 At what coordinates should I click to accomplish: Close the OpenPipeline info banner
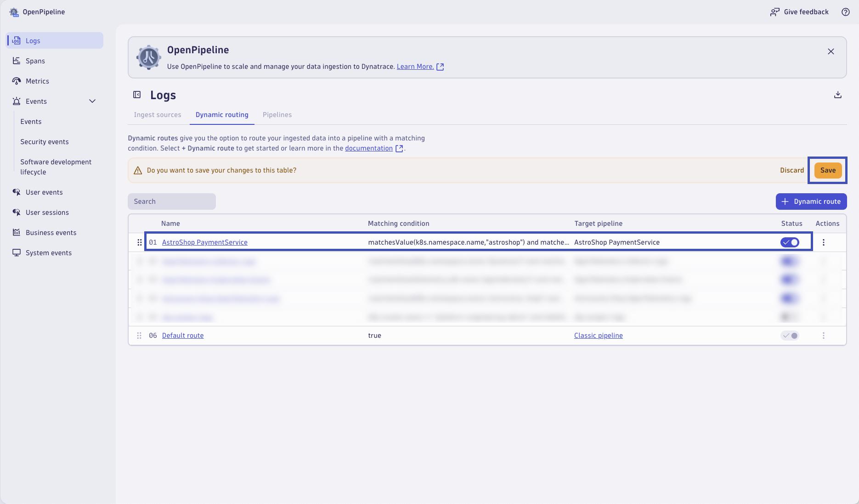click(x=831, y=51)
